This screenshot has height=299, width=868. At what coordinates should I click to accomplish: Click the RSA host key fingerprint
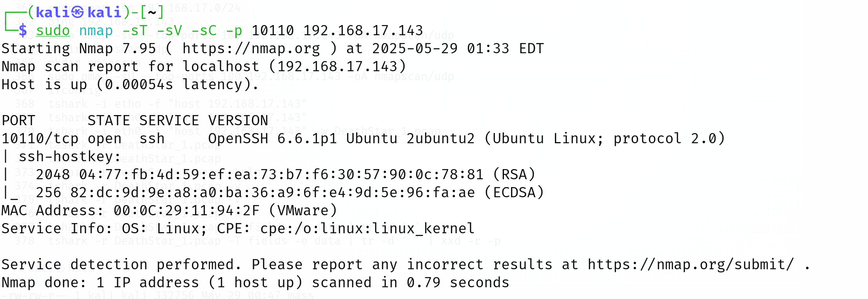point(281,175)
